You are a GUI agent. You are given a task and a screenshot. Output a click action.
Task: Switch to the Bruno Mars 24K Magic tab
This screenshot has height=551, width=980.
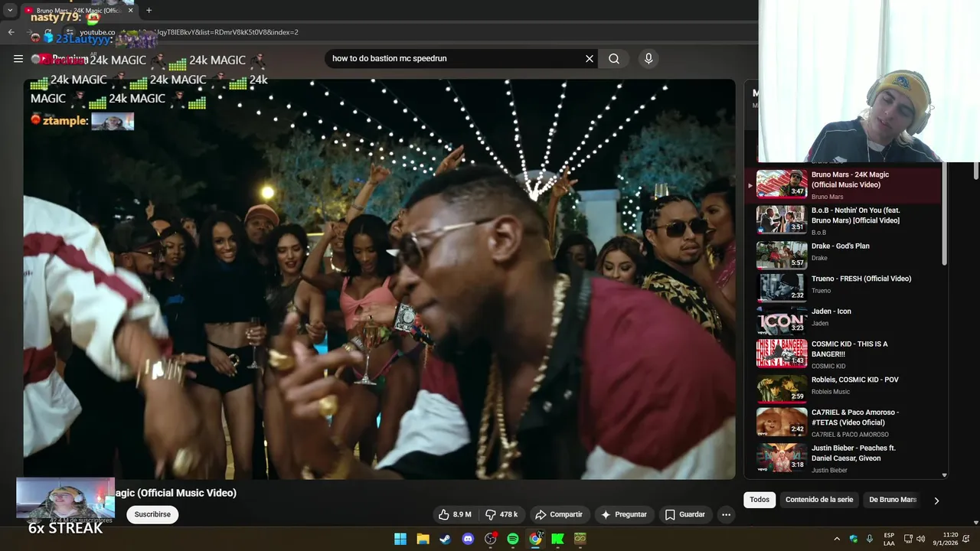pos(78,11)
